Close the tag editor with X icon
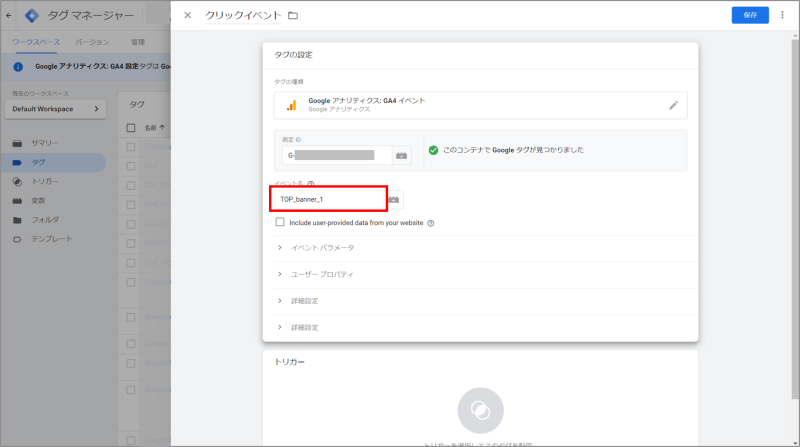 pyautogui.click(x=188, y=15)
